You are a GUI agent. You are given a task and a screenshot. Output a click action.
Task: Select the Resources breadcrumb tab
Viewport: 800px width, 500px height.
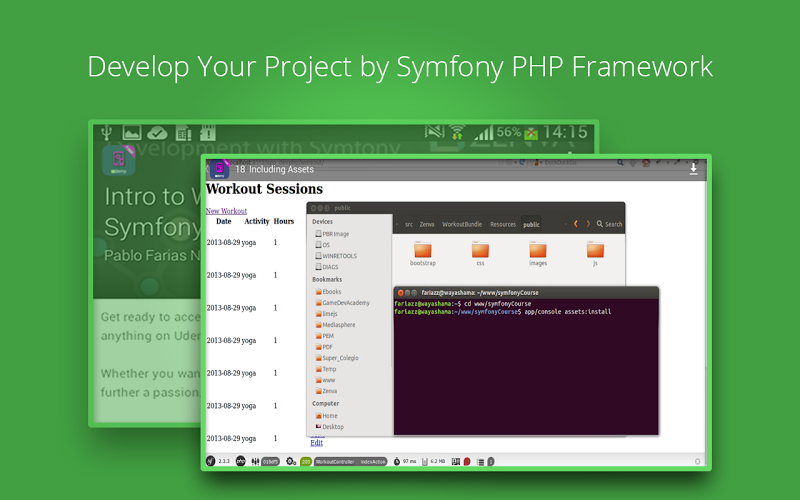[x=503, y=224]
